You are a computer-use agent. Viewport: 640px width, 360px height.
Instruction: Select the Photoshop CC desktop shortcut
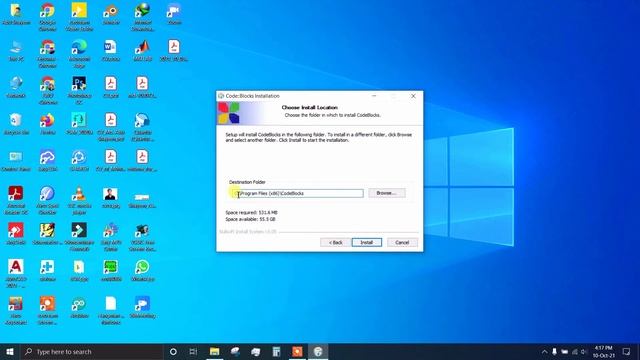click(x=79, y=90)
